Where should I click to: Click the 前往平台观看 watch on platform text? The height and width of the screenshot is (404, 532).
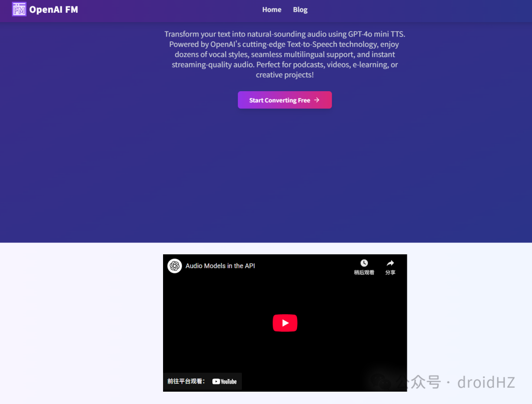tap(186, 381)
